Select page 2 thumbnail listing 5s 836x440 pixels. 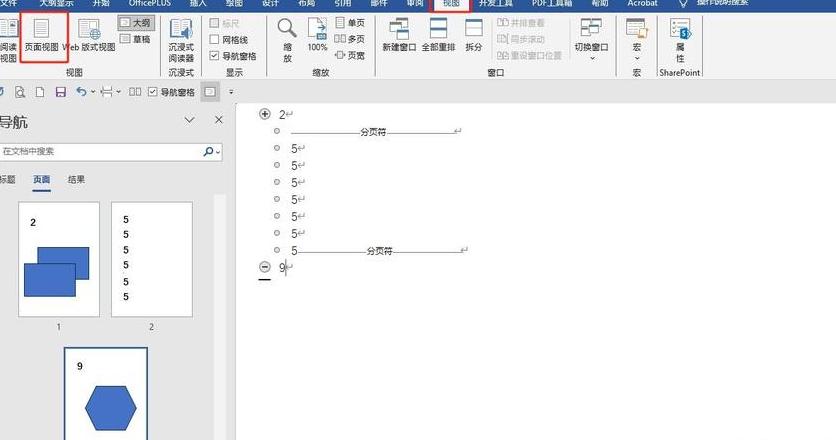pos(152,259)
